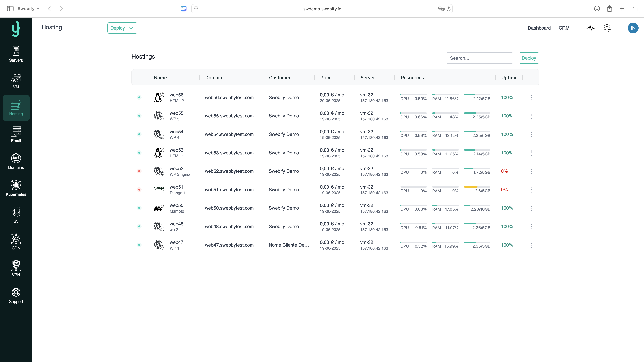This screenshot has height=362, width=644.
Task: Open the web47.swebbytest.com domain
Action: [x=229, y=245]
